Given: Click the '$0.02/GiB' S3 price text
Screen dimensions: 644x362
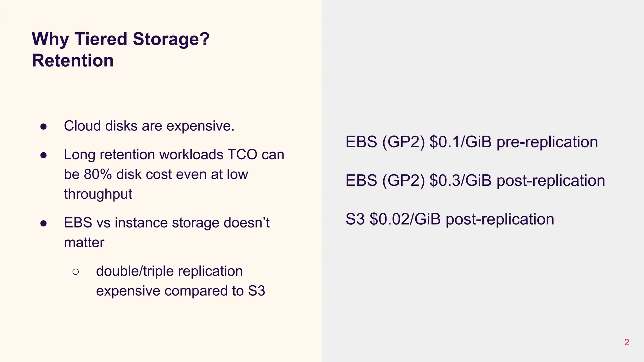Looking at the screenshot, I should tap(405, 219).
